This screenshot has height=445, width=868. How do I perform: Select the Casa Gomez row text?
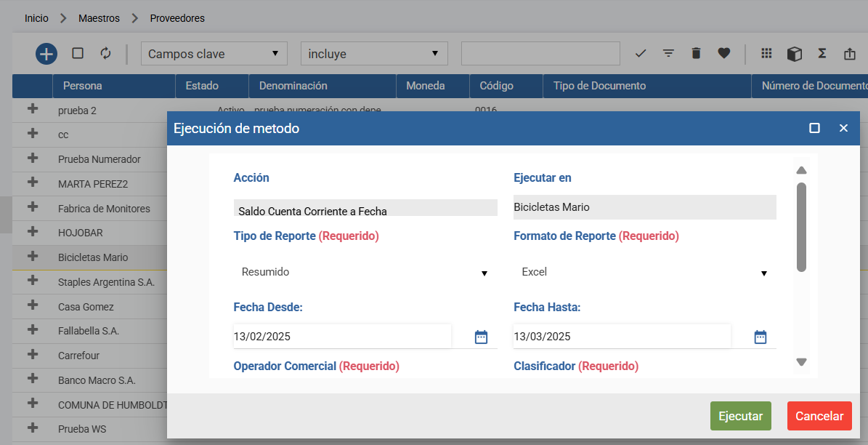(x=86, y=306)
